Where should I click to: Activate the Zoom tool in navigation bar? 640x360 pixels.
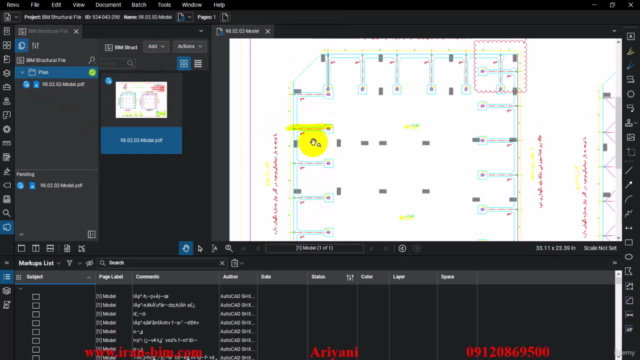click(229, 248)
